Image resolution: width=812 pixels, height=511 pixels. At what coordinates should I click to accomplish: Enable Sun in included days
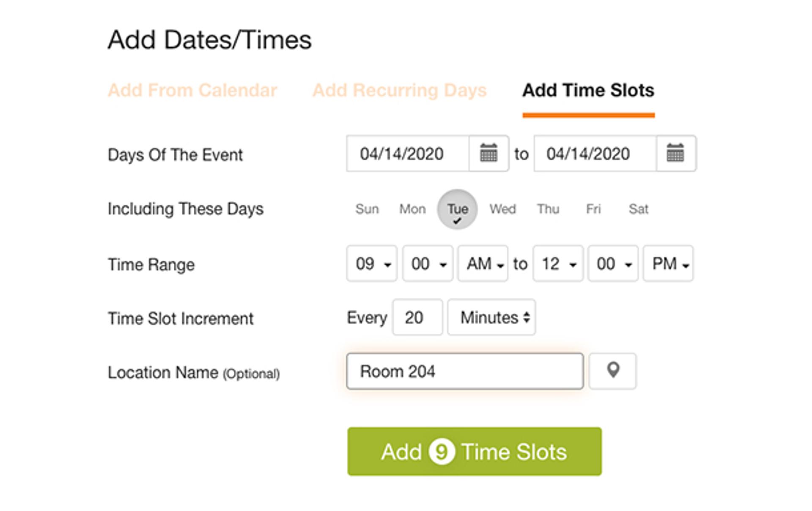pyautogui.click(x=367, y=209)
